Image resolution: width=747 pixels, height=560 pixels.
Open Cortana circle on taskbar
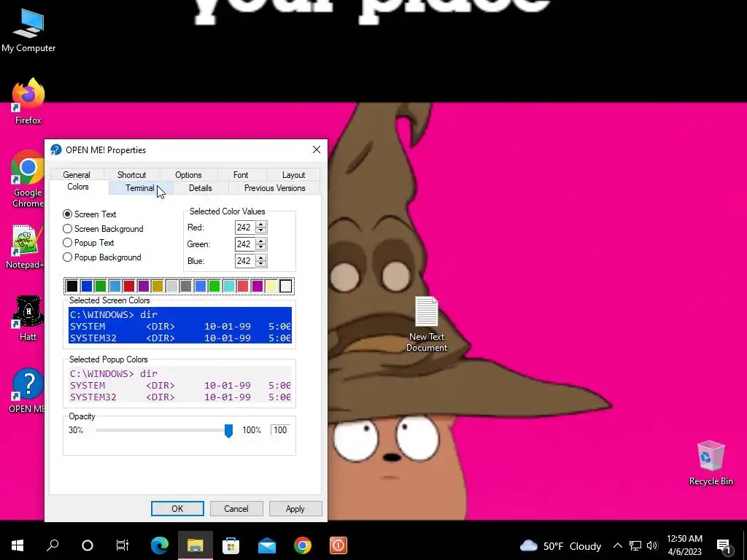(88, 545)
